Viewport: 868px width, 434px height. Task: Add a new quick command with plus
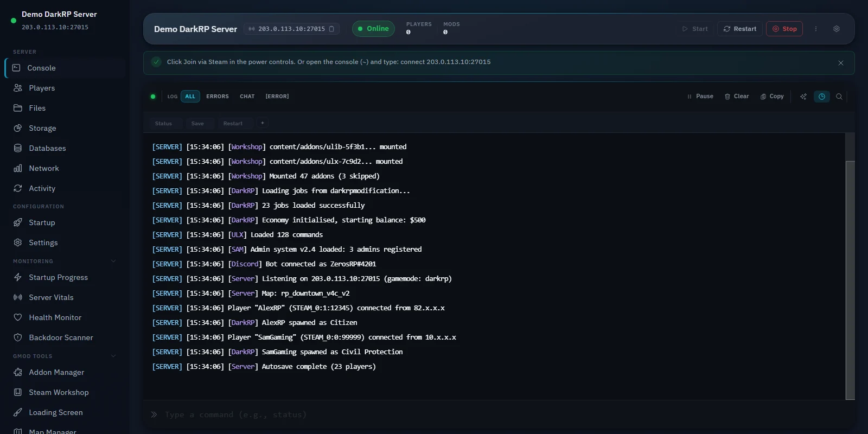[x=263, y=123]
